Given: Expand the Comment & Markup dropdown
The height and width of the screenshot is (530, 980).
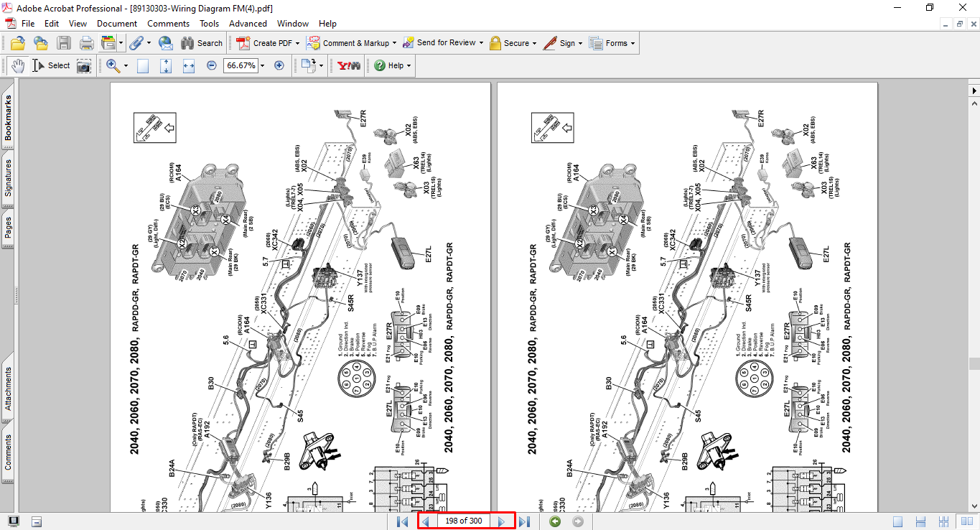Looking at the screenshot, I should (396, 43).
